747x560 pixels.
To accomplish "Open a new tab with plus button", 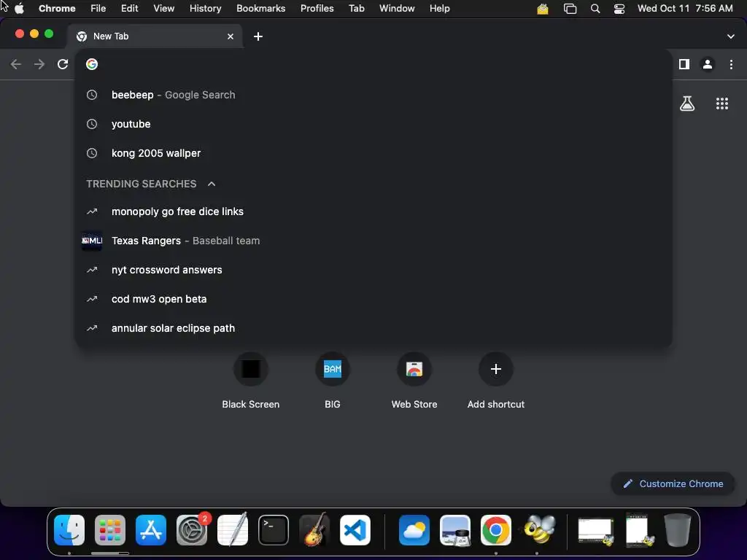I will pyautogui.click(x=258, y=36).
